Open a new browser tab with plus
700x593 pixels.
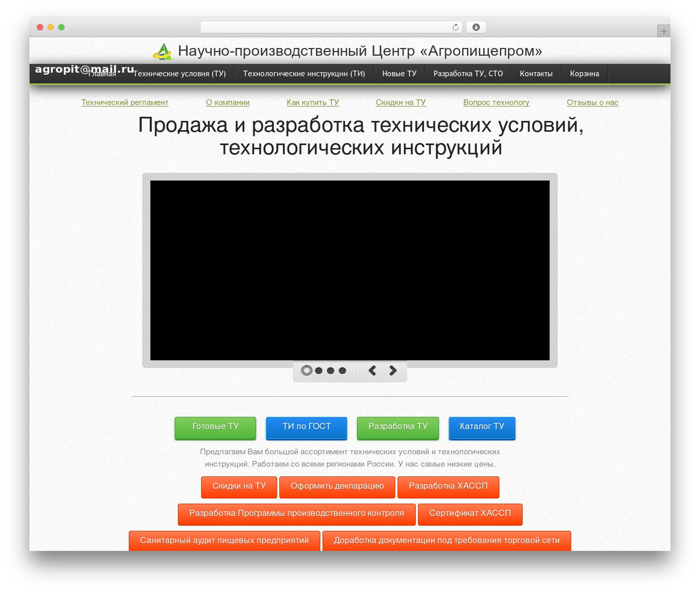pyautogui.click(x=663, y=31)
